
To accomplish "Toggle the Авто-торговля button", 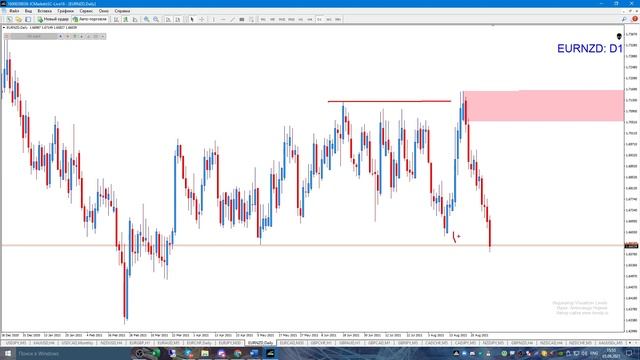I will [x=90, y=19].
